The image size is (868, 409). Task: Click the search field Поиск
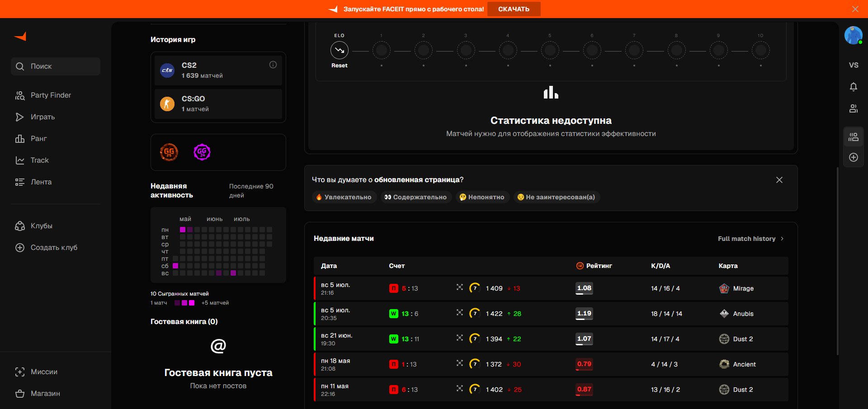pyautogui.click(x=56, y=66)
